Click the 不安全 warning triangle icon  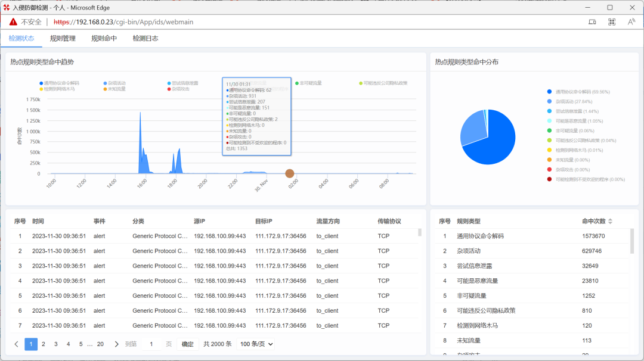coord(14,21)
